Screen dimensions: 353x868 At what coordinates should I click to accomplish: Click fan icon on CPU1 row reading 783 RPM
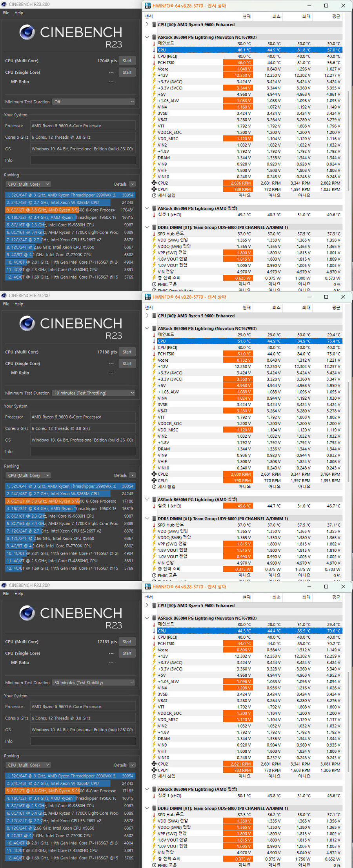coord(154,770)
